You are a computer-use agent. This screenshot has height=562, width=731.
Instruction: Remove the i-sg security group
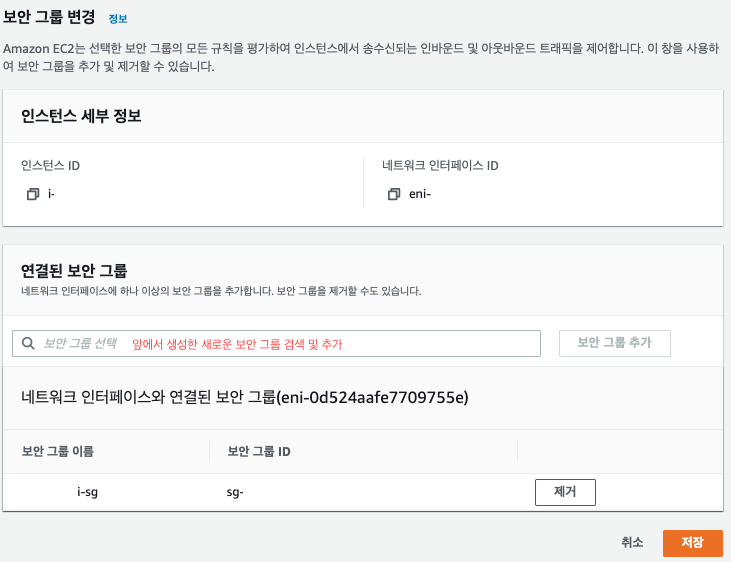pos(565,492)
